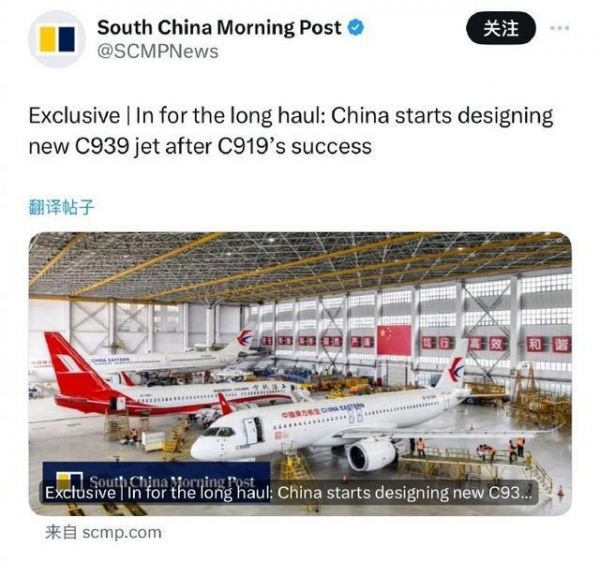Follow the account with the 关注 button
The height and width of the screenshot is (576, 600).
click(x=501, y=28)
